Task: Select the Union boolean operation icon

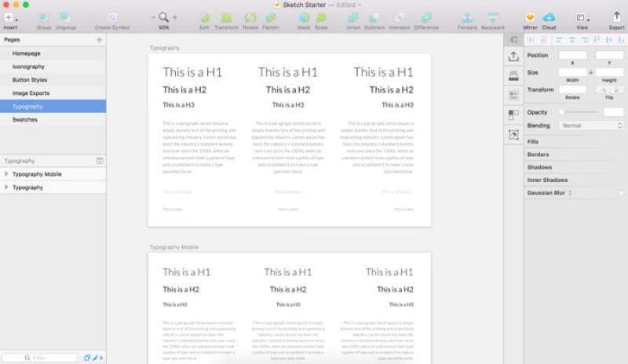Action: (354, 17)
